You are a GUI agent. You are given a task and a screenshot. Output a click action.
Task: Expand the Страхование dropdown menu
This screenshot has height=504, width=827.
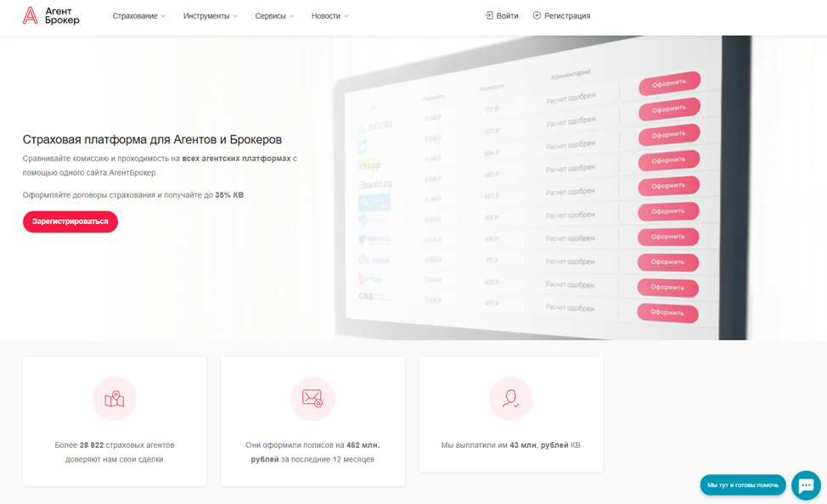(x=139, y=16)
